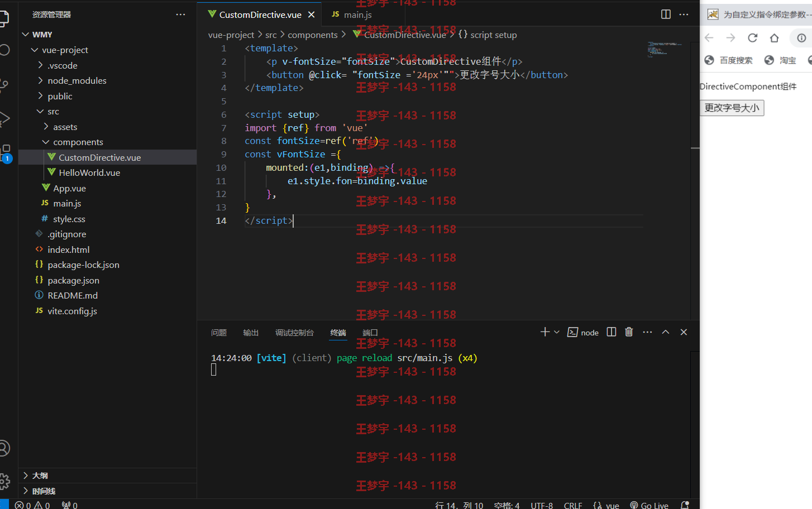The width and height of the screenshot is (812, 509).
Task: Collapse the src folder
Action: (x=108, y=111)
